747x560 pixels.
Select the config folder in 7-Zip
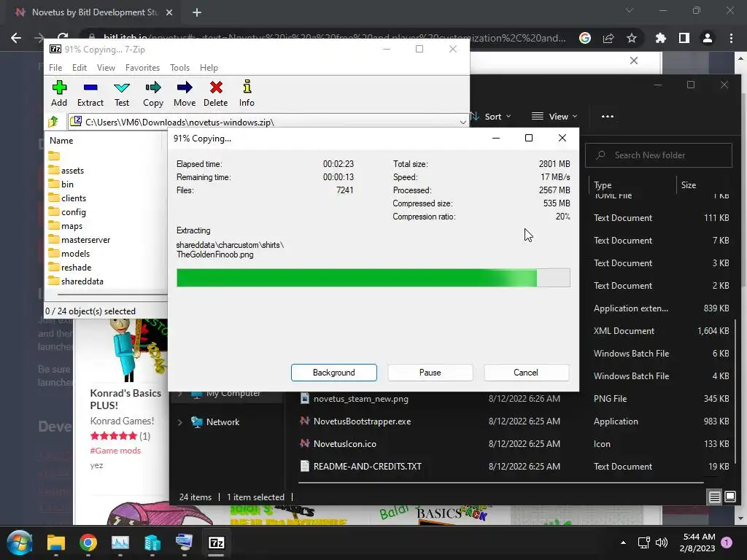(67, 212)
